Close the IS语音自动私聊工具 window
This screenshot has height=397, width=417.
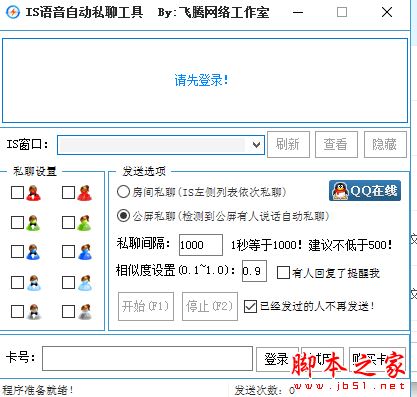point(387,13)
